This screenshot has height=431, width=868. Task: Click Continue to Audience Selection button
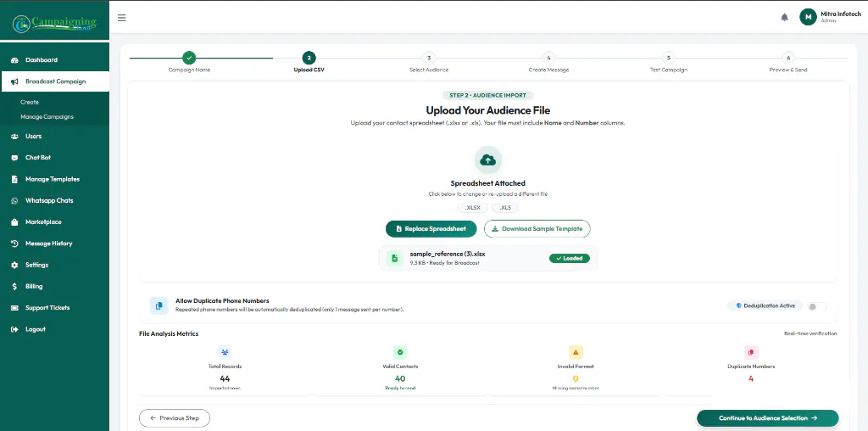tap(768, 418)
